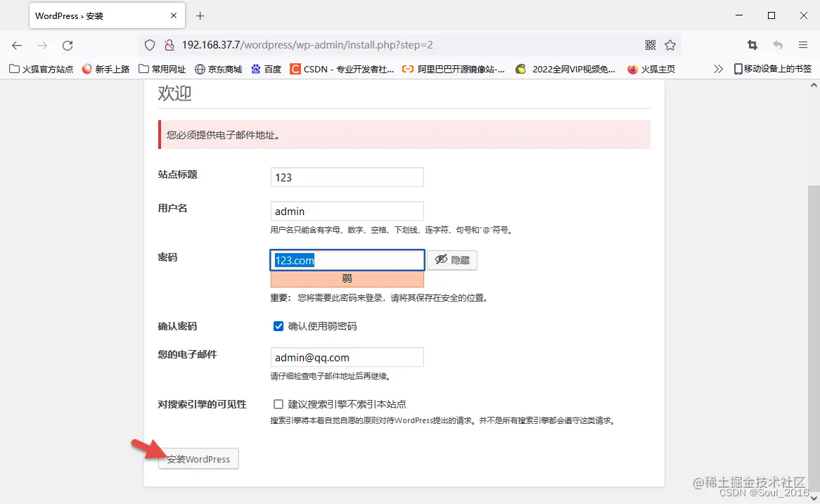
Task: Toggle password visibility with 隐藏 button
Action: coord(452,259)
